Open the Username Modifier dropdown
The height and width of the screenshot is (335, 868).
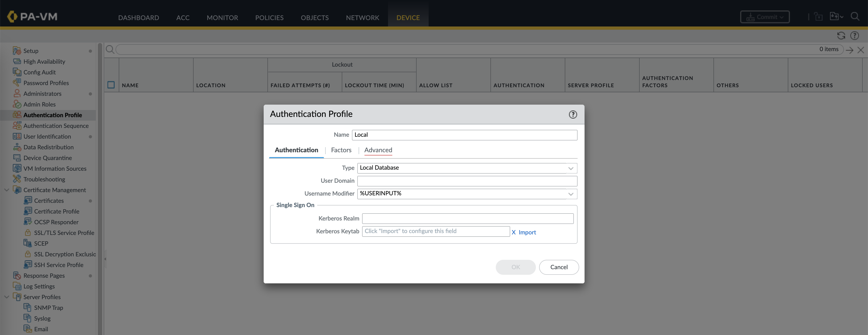(x=570, y=194)
